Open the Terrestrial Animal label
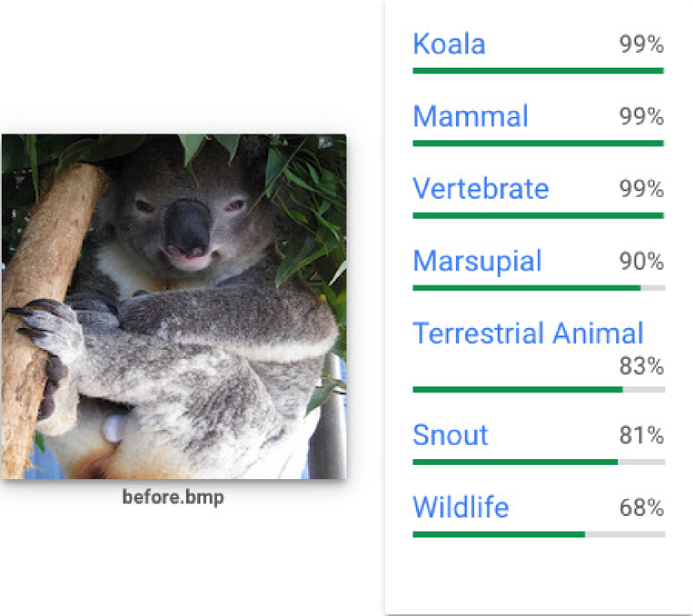 (528, 334)
